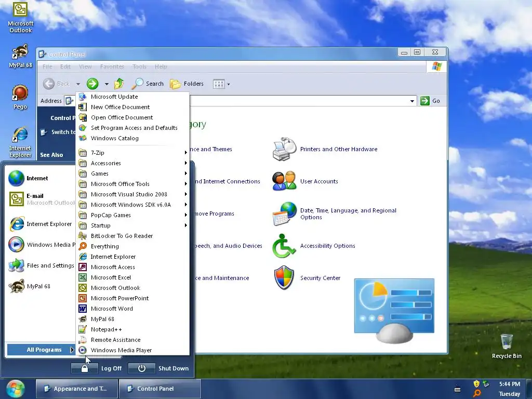
Task: Open Remote Assistance
Action: pyautogui.click(x=132, y=340)
